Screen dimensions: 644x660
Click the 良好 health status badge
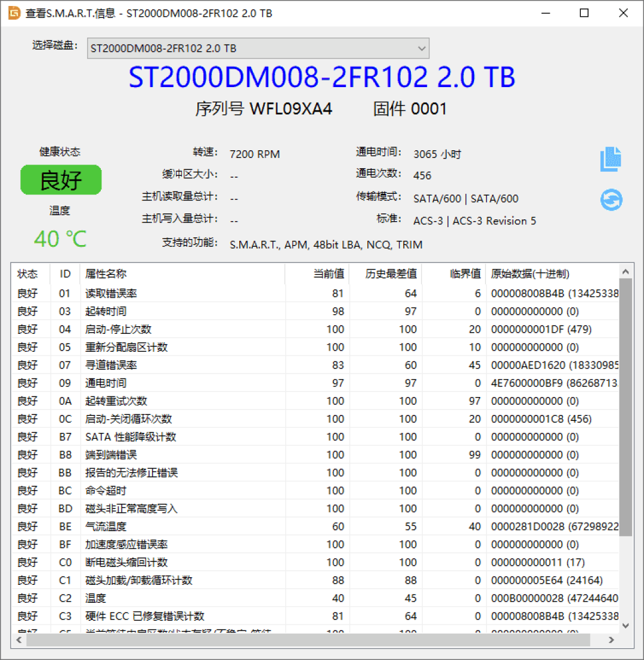click(61, 179)
